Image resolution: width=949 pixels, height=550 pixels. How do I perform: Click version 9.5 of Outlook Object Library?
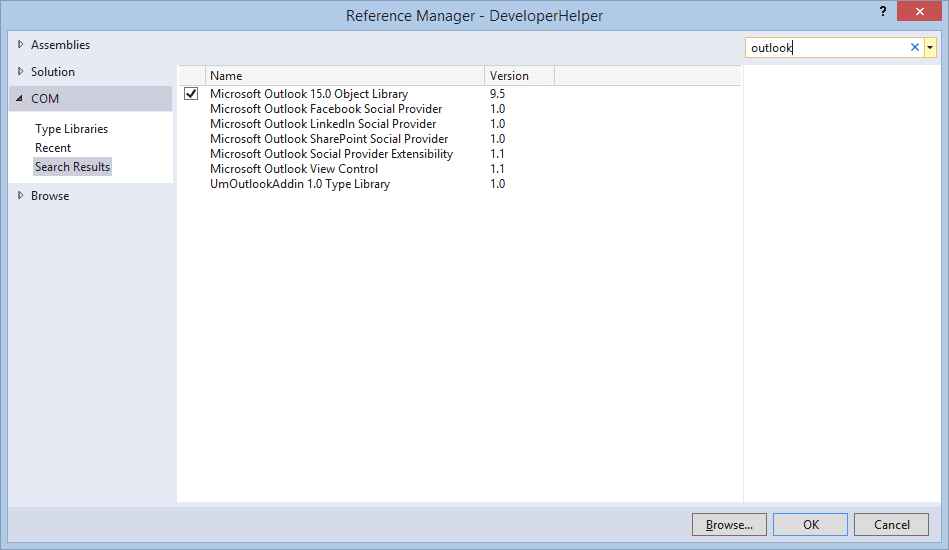(497, 94)
